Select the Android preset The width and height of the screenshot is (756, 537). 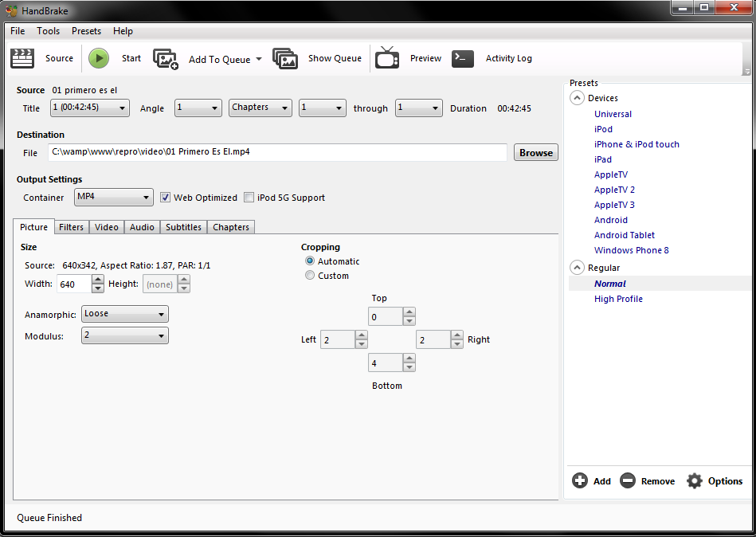click(611, 220)
